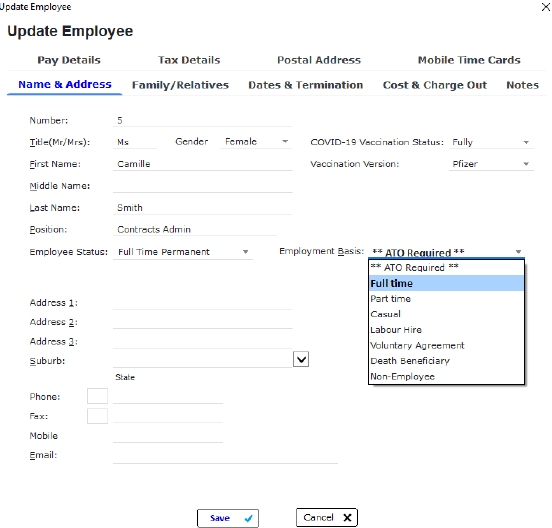Collapse the Employment Basis dropdown arrow
552x528 pixels.
[518, 252]
